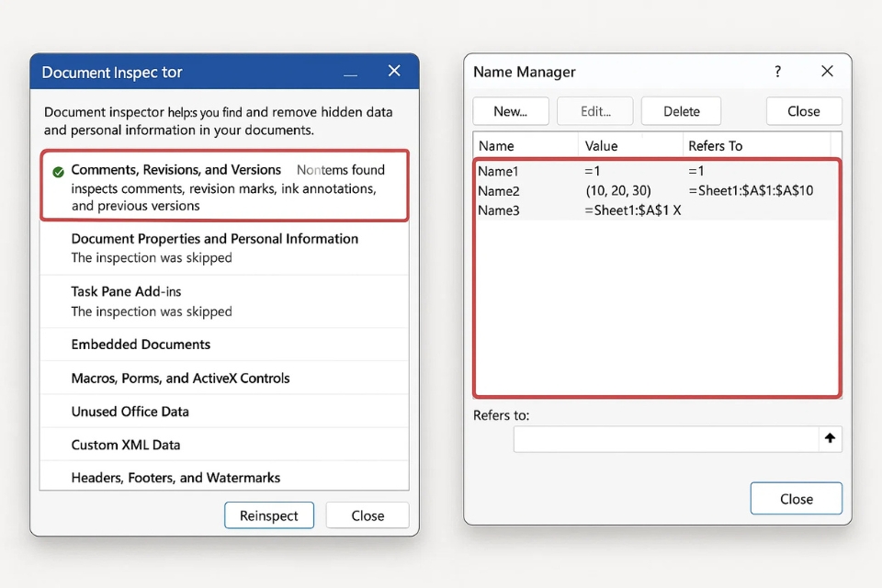Click the green checkmark beside Comments, Revisions

[x=58, y=171]
